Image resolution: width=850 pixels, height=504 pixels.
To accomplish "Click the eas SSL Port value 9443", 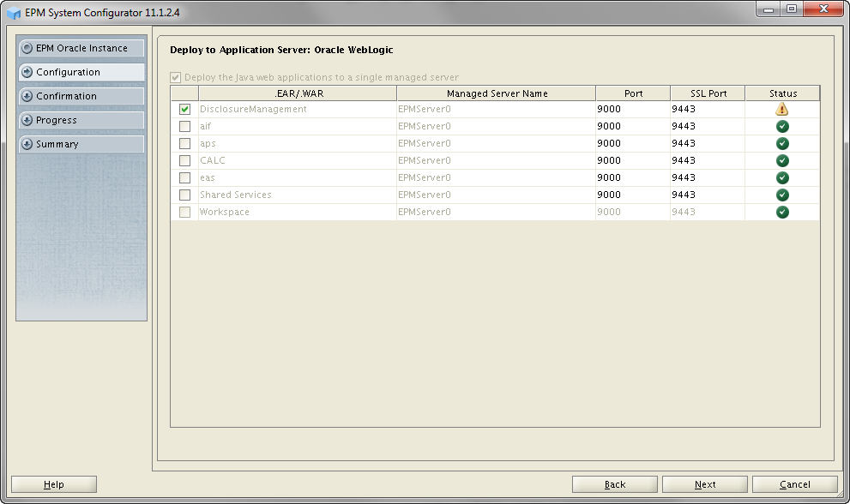I will (684, 177).
